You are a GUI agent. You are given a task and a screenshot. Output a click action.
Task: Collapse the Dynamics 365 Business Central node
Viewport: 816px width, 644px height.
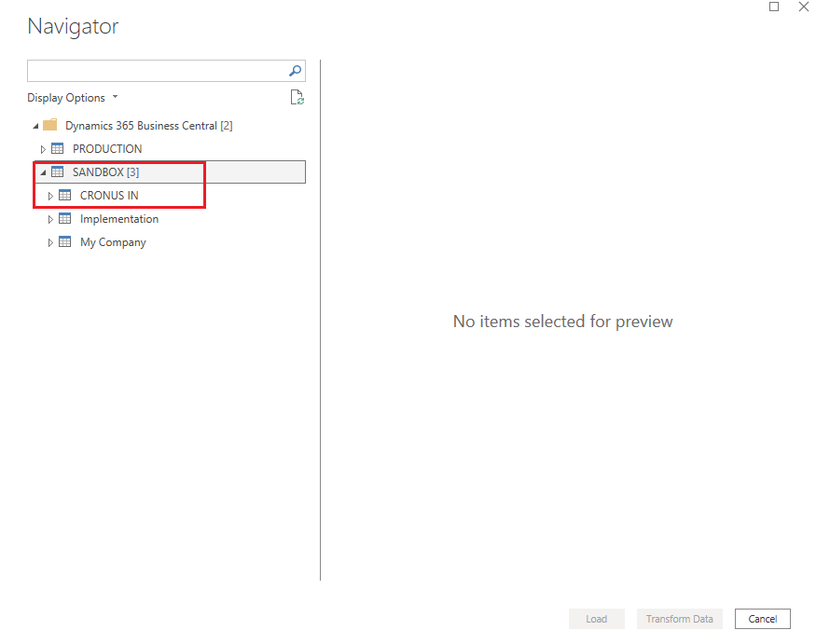point(35,126)
